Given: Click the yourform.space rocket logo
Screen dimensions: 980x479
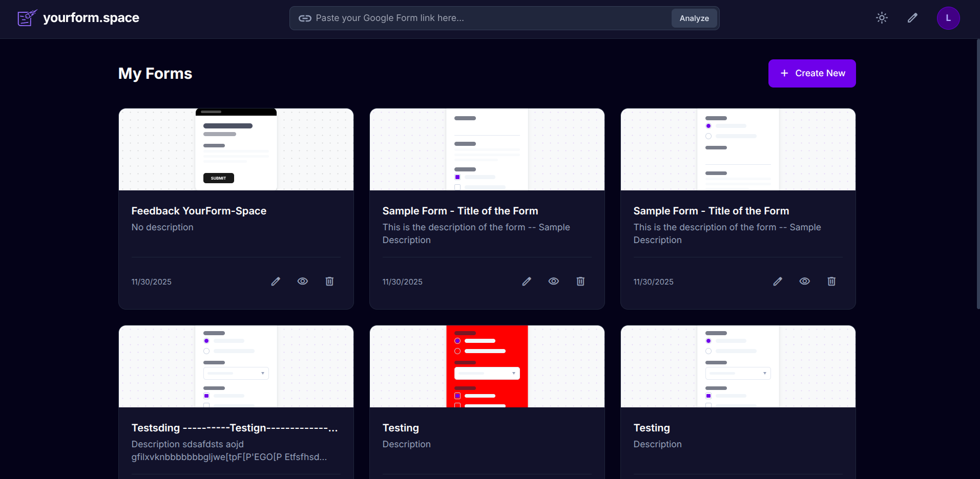Looking at the screenshot, I should [27, 17].
